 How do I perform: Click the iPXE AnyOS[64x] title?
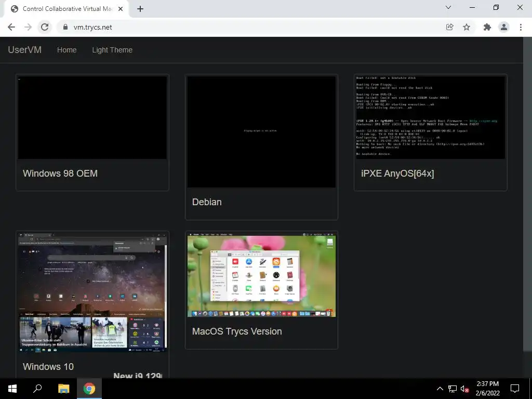(397, 174)
